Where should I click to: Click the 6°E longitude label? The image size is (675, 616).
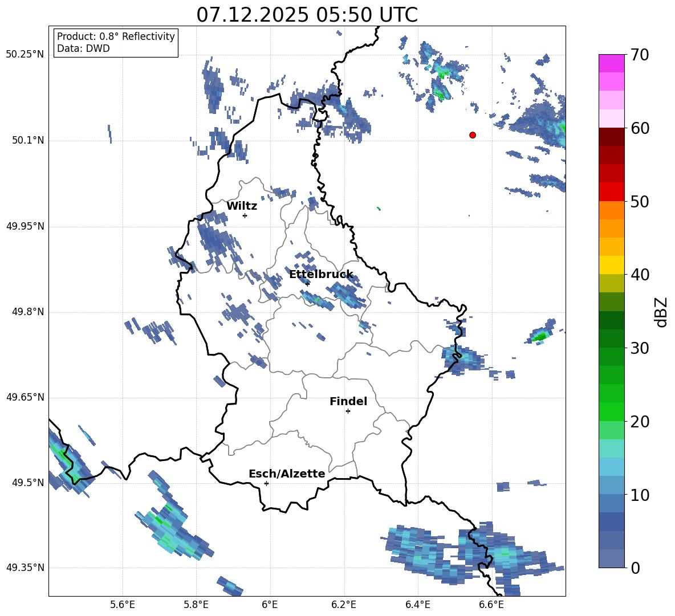point(270,605)
